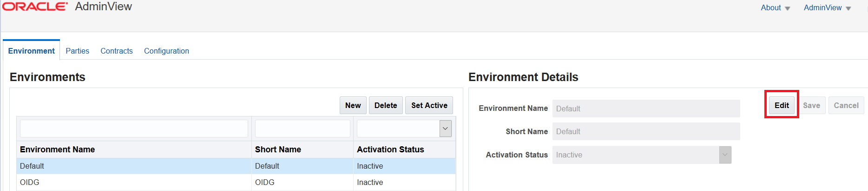868x191 pixels.
Task: Click the Short Name filter field
Action: 302,129
